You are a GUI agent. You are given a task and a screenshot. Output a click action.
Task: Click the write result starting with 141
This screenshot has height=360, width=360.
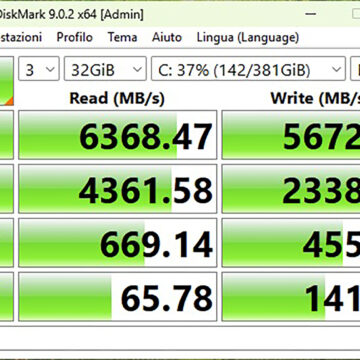click(291, 297)
